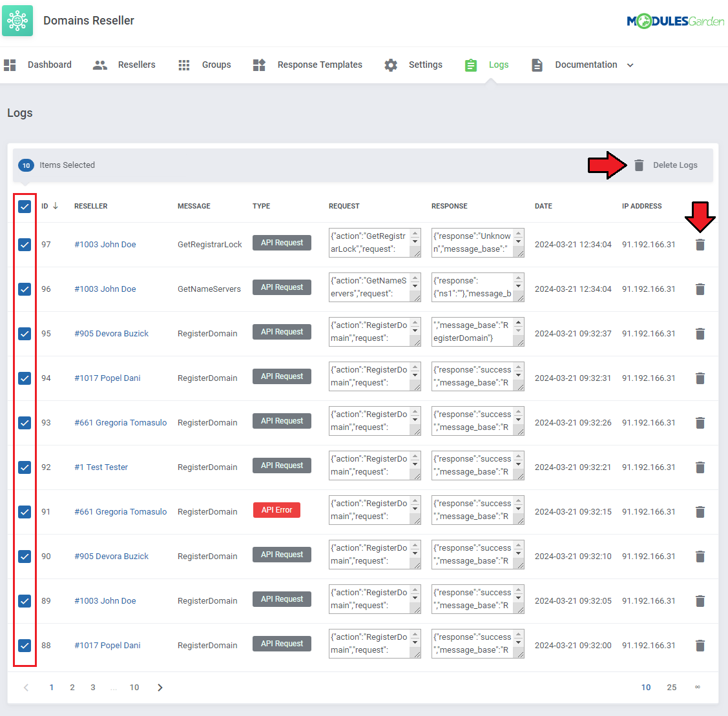Click the ModulesGarden logo
728x716 pixels.
[x=675, y=21]
